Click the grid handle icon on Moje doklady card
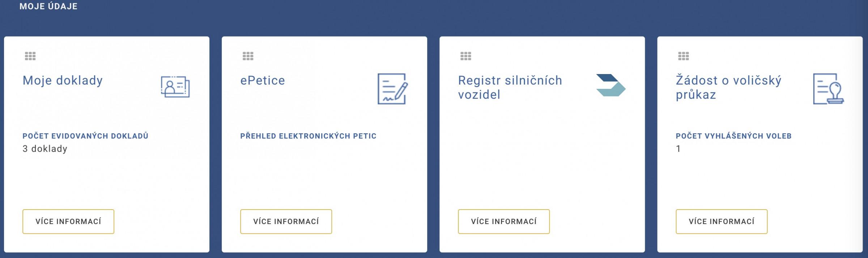 click(x=30, y=56)
